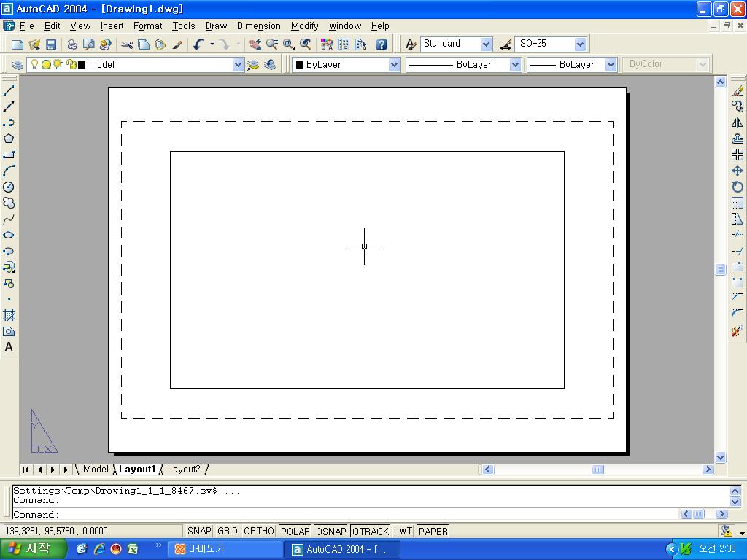
Task: Click the command line input field
Action: [345, 514]
